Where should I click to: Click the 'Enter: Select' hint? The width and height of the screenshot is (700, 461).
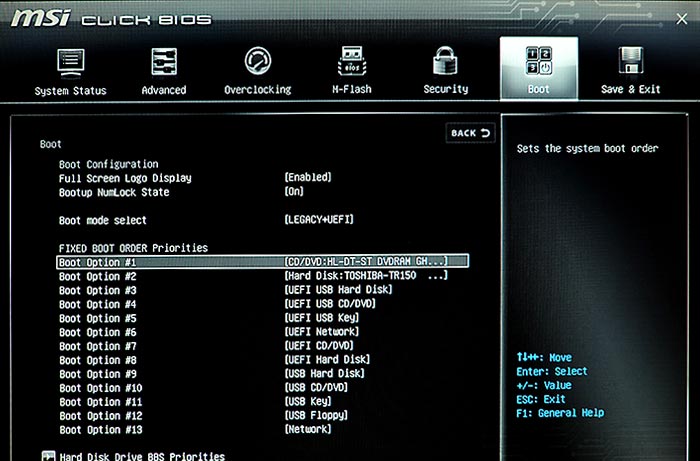(x=552, y=371)
